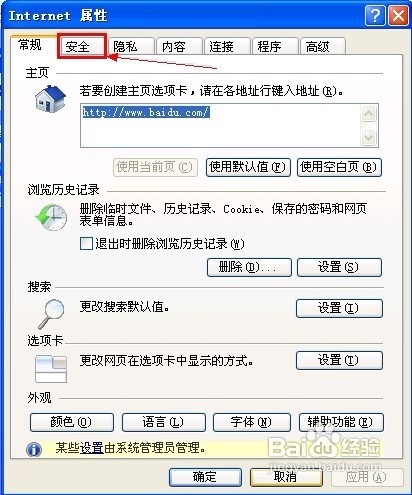Open browsing history 删除 dialog button
Screen dimensions: 412x495
(249, 267)
